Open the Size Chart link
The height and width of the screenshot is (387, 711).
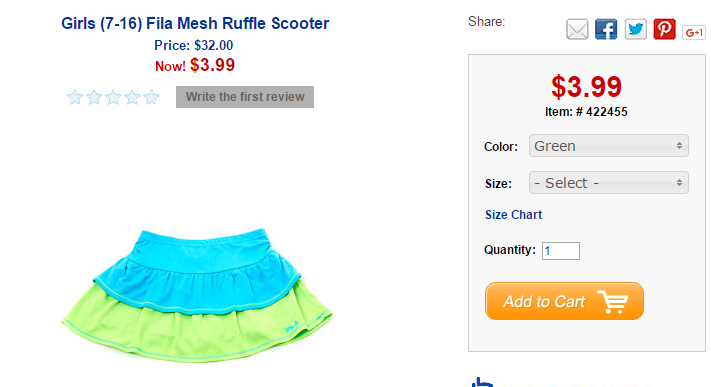point(513,215)
